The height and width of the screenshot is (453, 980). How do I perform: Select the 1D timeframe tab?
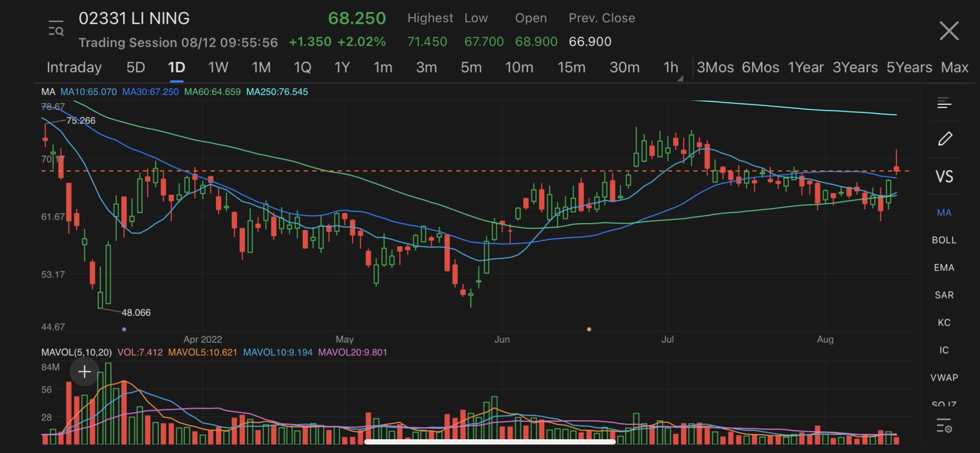[177, 67]
